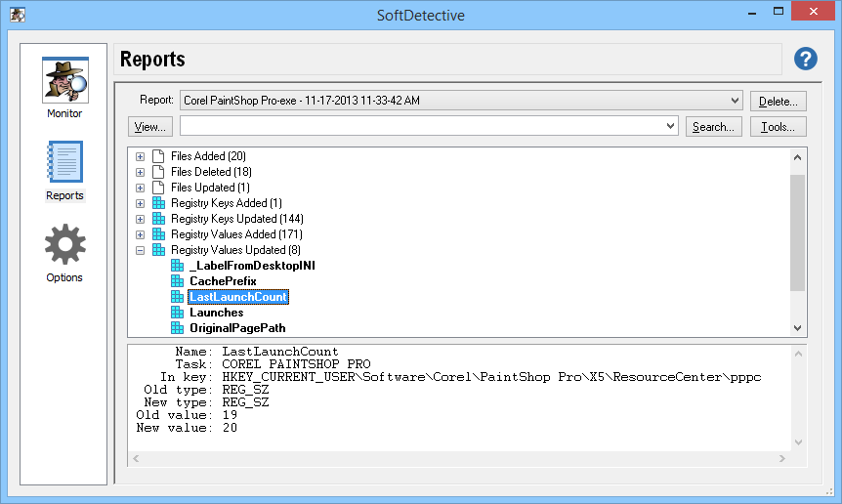Click the tree list vertical scrollbar thumb
The image size is (842, 504).
(x=797, y=232)
